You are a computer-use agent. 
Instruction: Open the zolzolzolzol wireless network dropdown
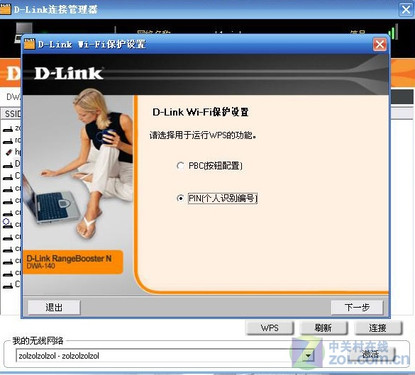(308, 356)
